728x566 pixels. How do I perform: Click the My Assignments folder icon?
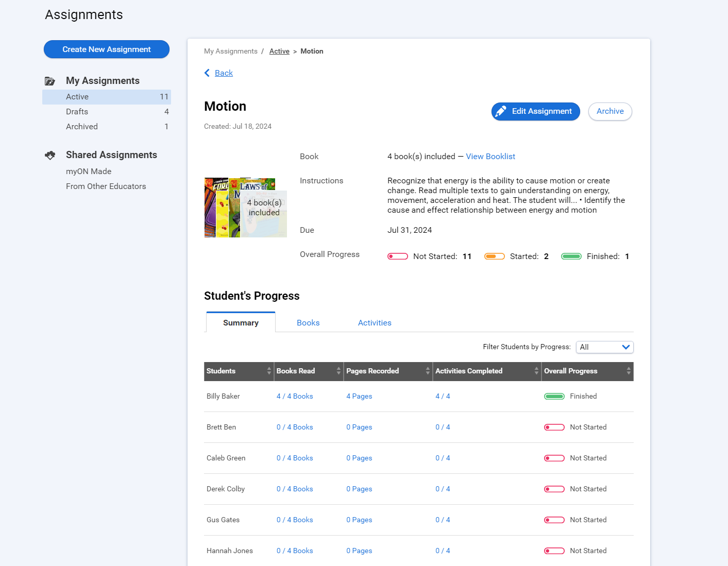(x=50, y=81)
